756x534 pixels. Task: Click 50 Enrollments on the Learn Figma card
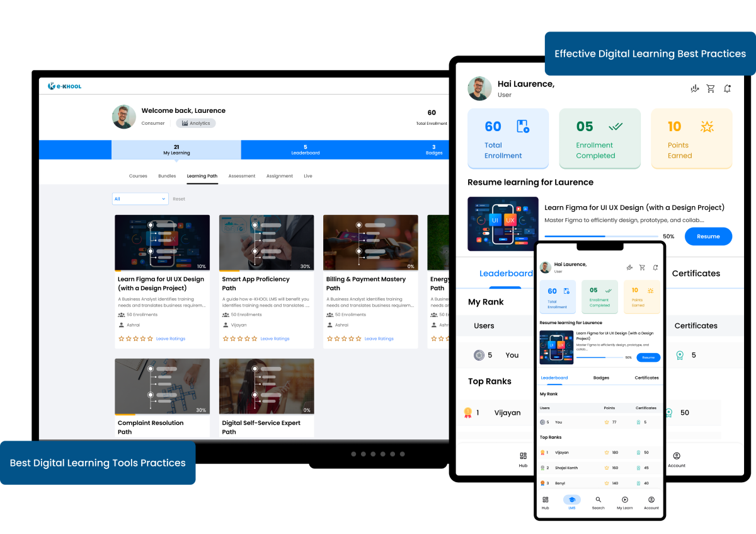142,315
